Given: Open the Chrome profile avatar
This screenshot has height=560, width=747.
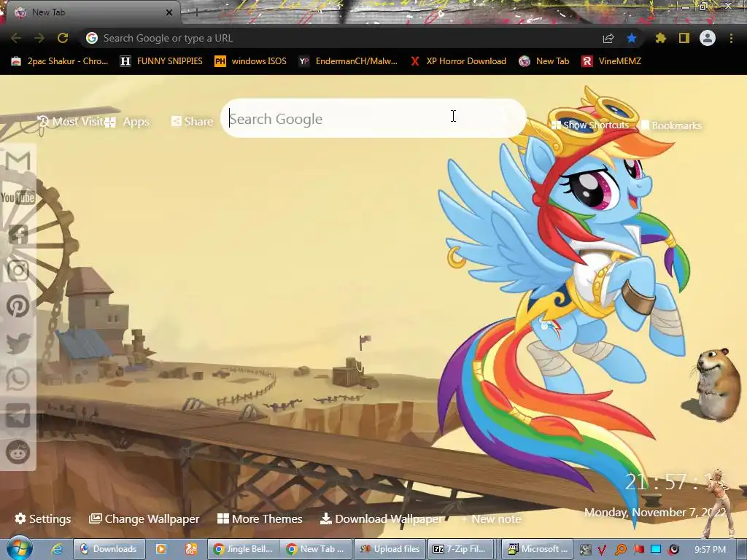Looking at the screenshot, I should [708, 38].
